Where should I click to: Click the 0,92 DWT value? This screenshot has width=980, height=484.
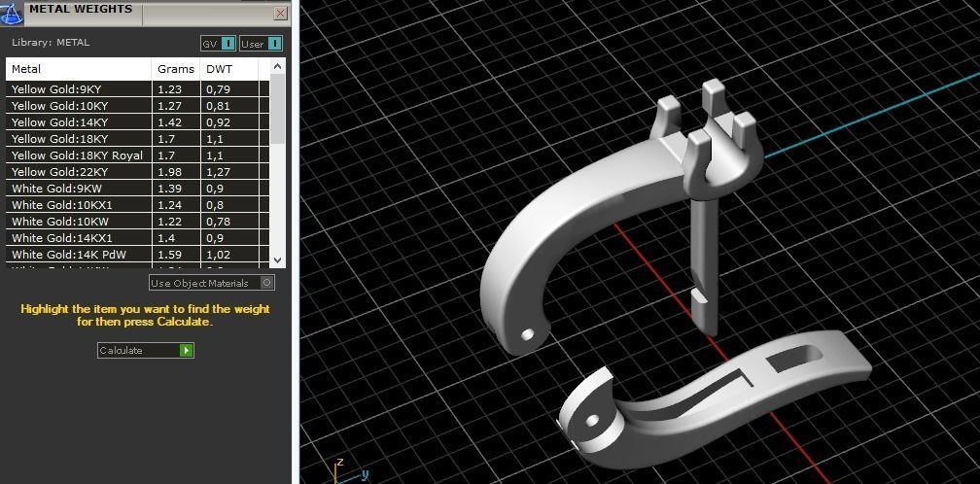(218, 122)
